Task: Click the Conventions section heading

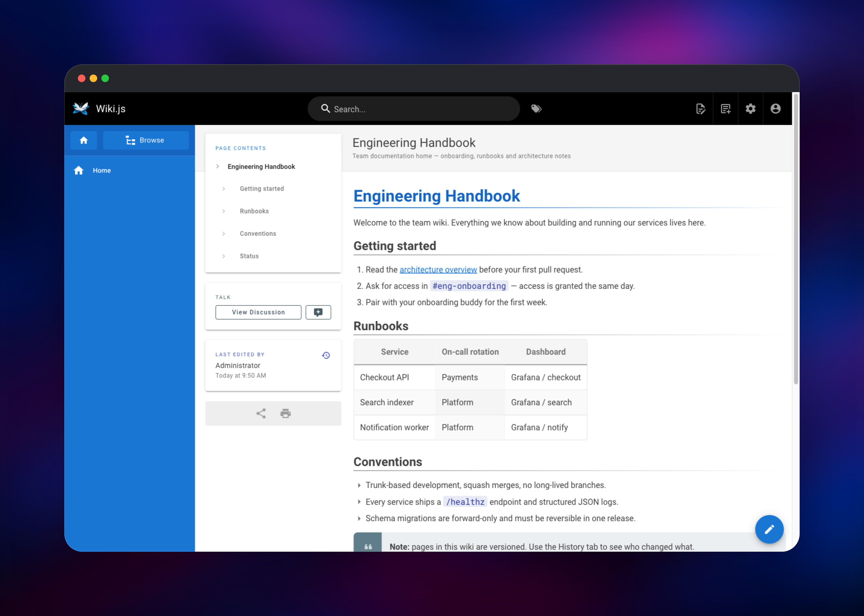Action: (x=388, y=462)
